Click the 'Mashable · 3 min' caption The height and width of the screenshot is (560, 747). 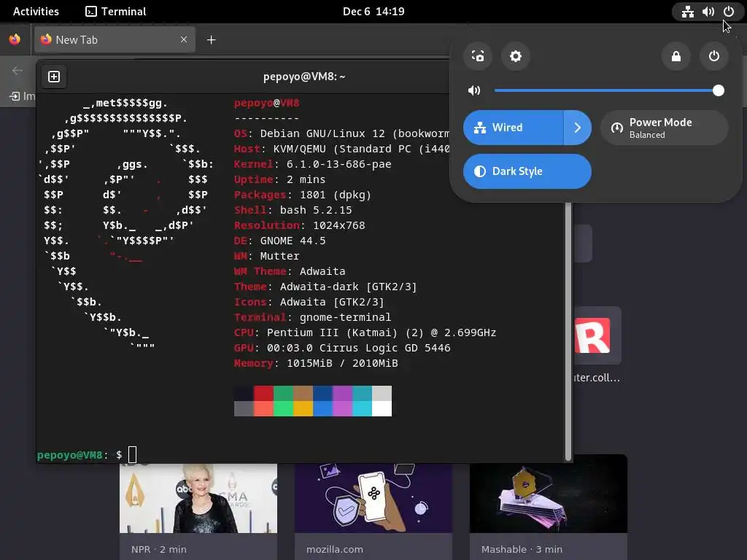pos(522,550)
